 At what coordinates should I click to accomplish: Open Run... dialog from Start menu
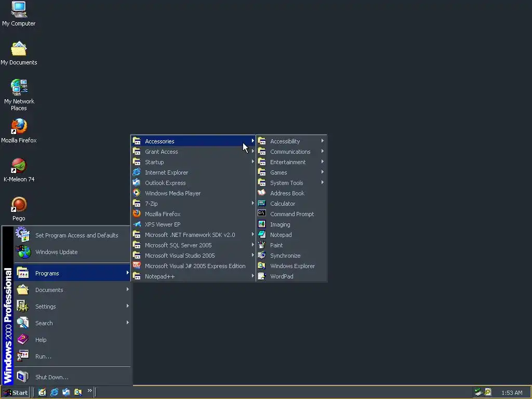[x=72, y=356]
